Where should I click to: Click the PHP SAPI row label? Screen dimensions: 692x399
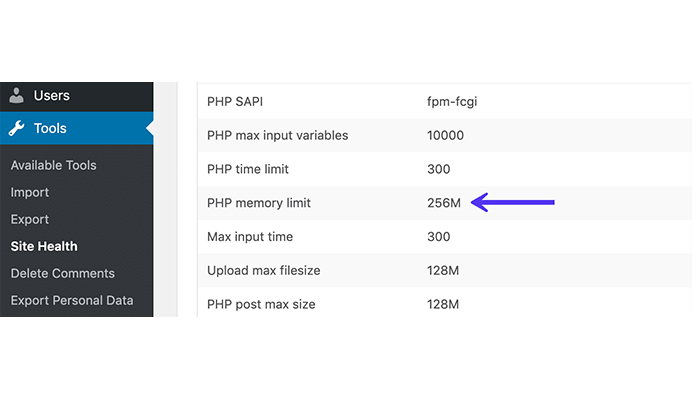tap(235, 102)
